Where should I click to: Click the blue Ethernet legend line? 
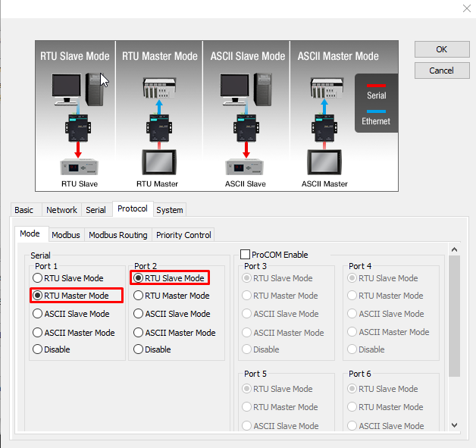coord(376,111)
